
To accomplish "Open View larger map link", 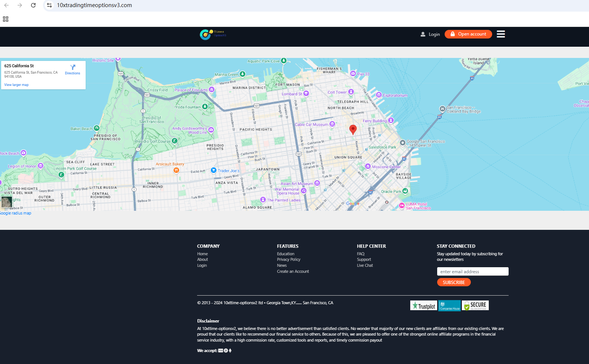I will tap(16, 85).
